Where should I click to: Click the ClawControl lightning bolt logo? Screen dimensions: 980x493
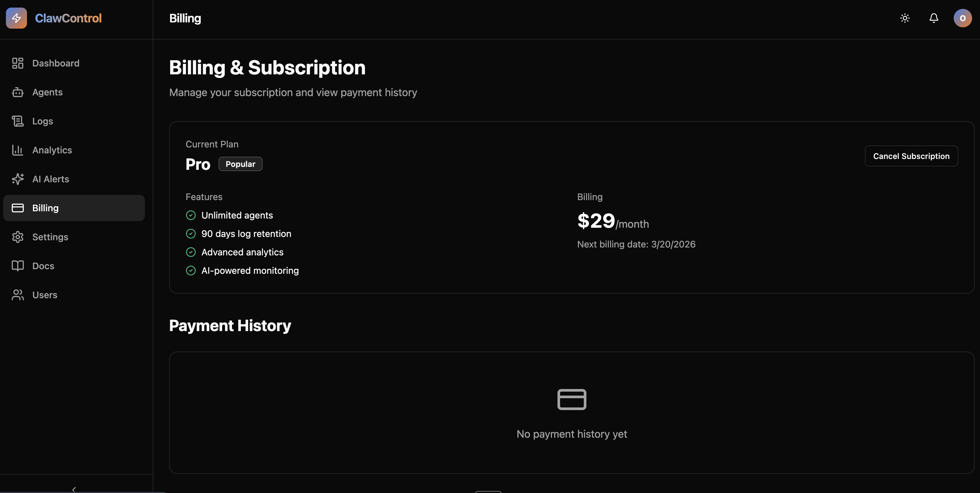(x=16, y=18)
